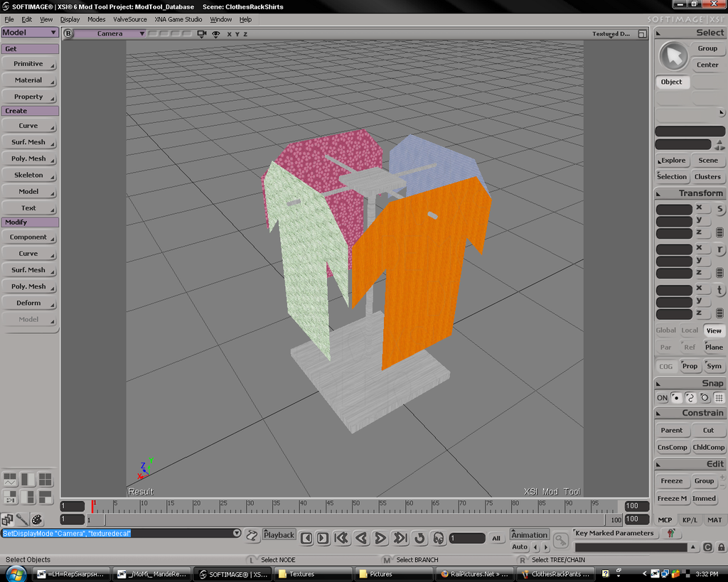Toggle viewport X axis display
Screen dimensions: 728x582
[x=229, y=34]
